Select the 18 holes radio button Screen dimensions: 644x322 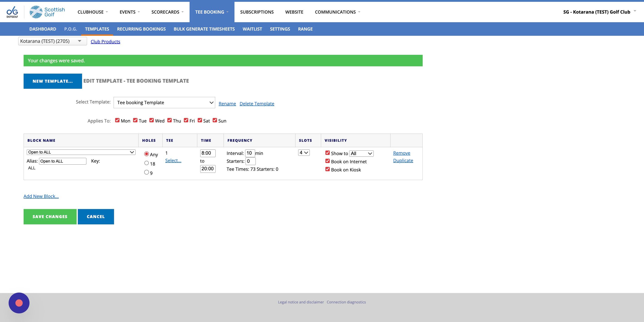coord(146,163)
